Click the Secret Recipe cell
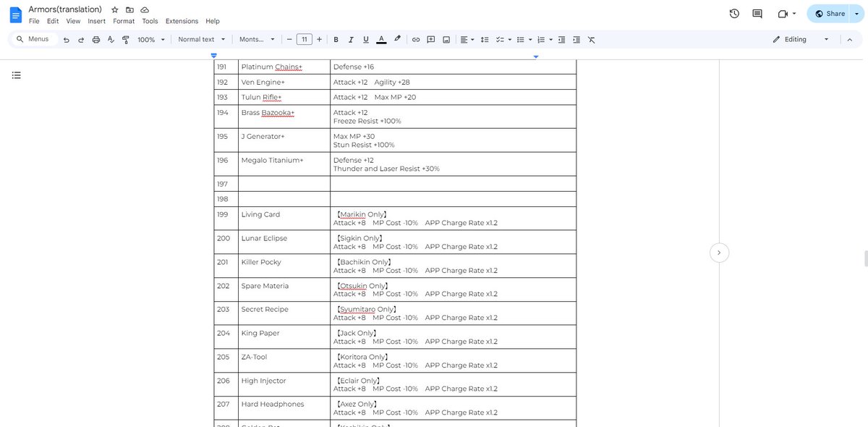 click(x=284, y=313)
